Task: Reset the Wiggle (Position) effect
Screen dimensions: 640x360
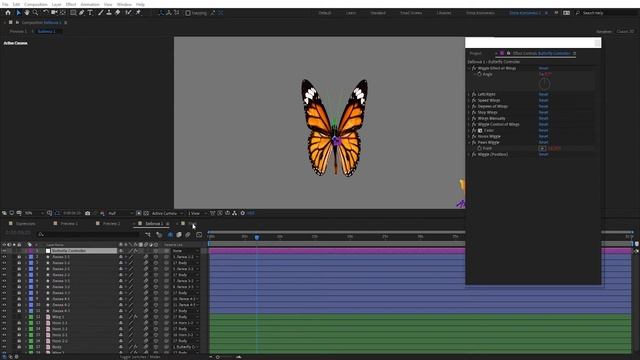Action: [543, 154]
